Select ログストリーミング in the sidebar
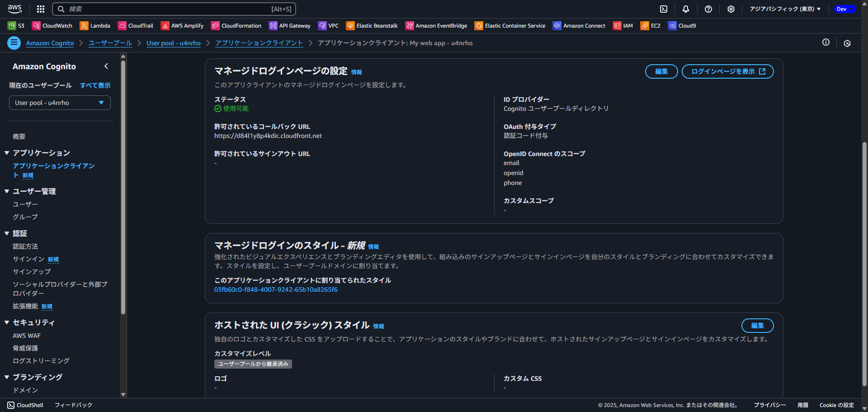Screen dimensions: 868x412 click(x=41, y=361)
